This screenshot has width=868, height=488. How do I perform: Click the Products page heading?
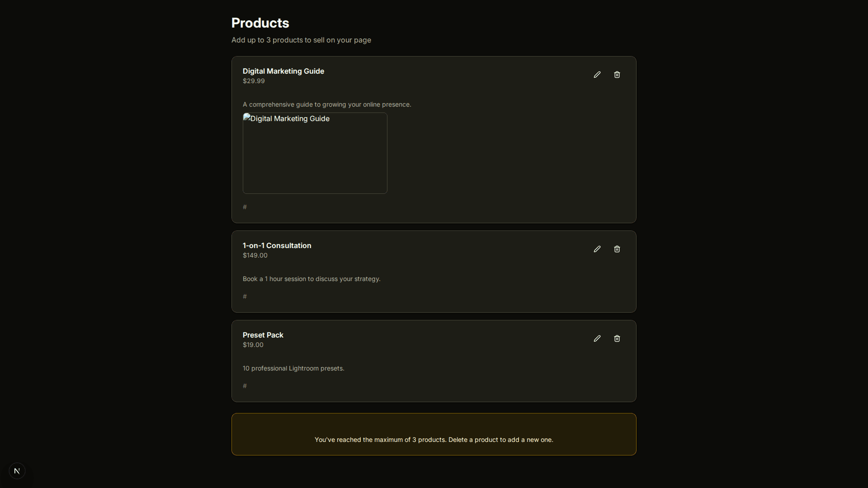[260, 23]
